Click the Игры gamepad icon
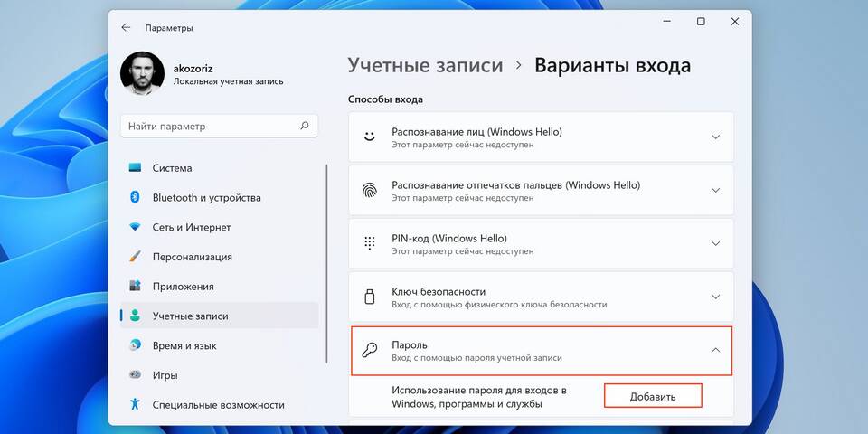868x434 pixels. pos(135,374)
